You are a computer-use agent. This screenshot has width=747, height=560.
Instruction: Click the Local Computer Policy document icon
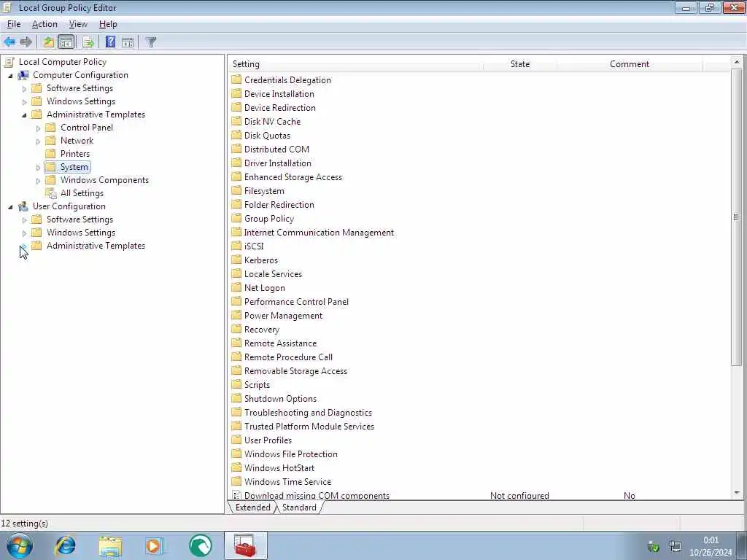click(9, 62)
